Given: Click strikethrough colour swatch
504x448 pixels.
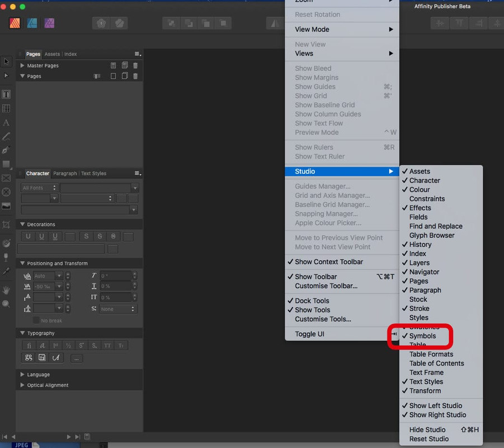Looking at the screenshot, I should pyautogui.click(x=128, y=237).
